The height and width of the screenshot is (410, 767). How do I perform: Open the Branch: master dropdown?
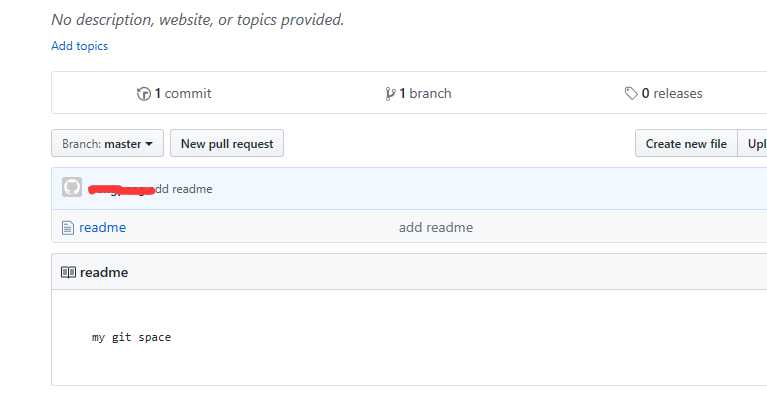pos(107,143)
